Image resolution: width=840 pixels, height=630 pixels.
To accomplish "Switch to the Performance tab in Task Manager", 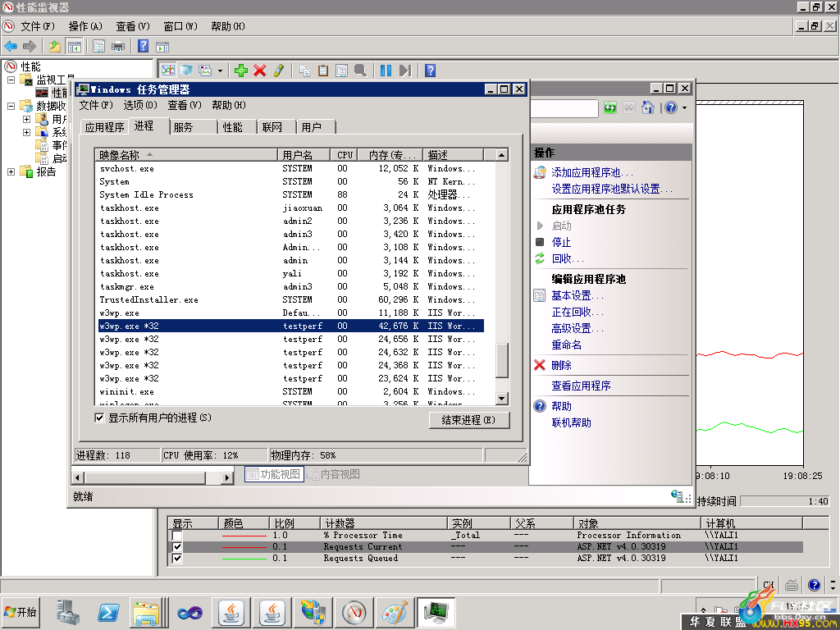I will click(x=237, y=127).
